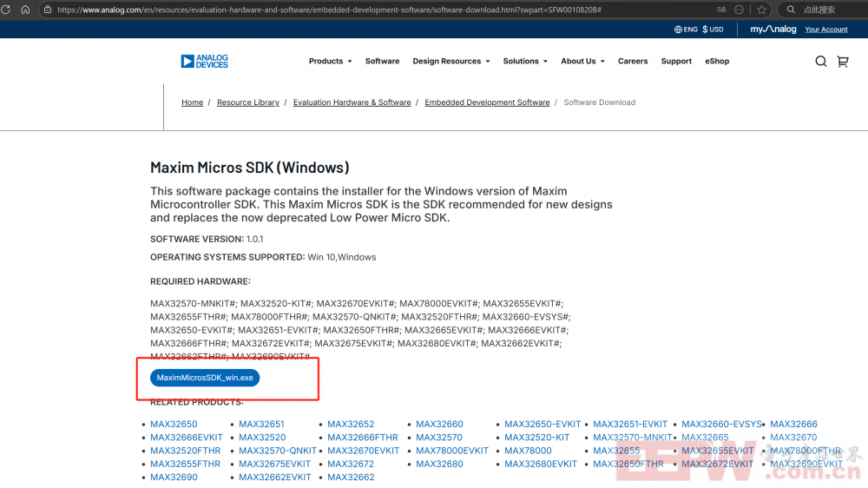The width and height of the screenshot is (868, 488).
Task: Open MAX32672 product link
Action: [x=351, y=465]
